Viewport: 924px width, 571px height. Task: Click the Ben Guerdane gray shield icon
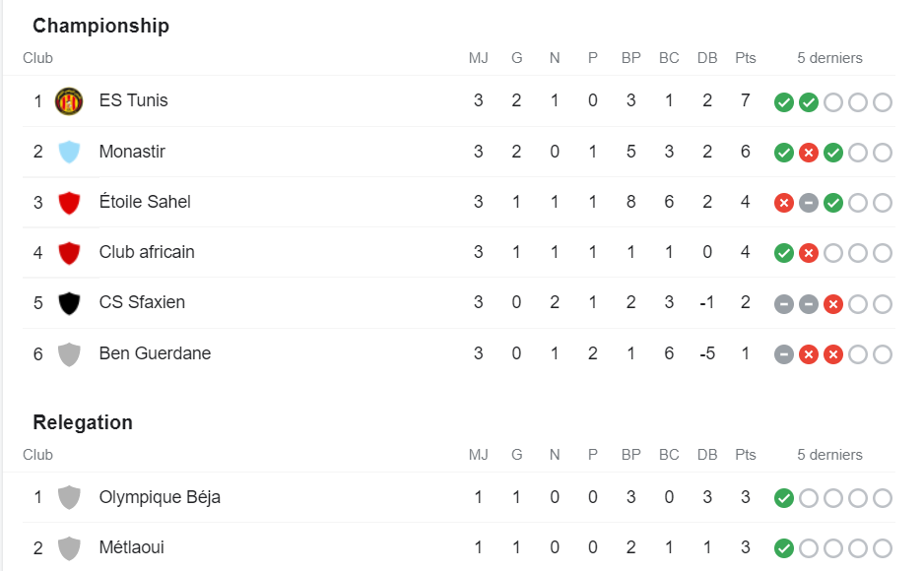point(69,354)
